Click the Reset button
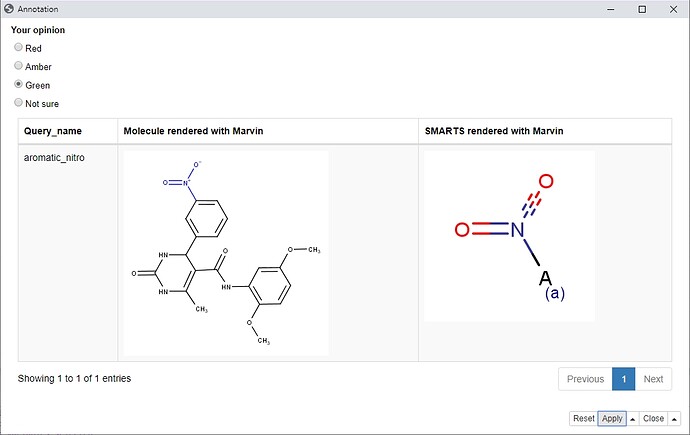The image size is (690, 435). point(584,418)
